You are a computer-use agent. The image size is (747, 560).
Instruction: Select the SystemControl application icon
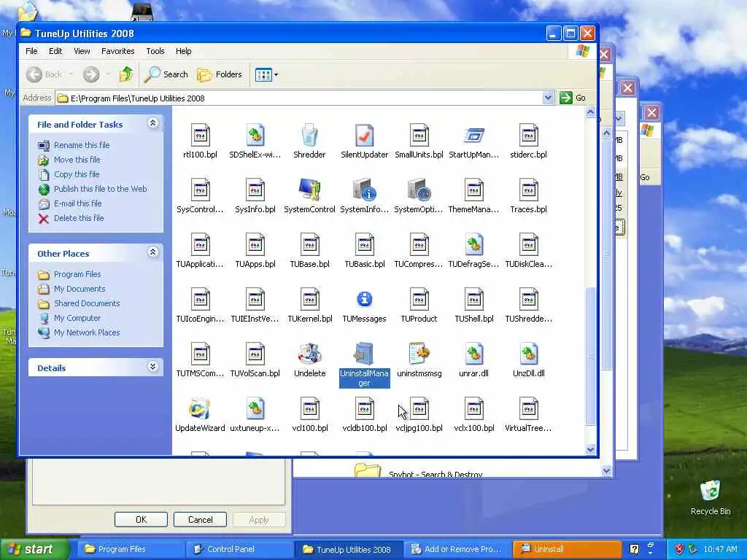coord(309,190)
